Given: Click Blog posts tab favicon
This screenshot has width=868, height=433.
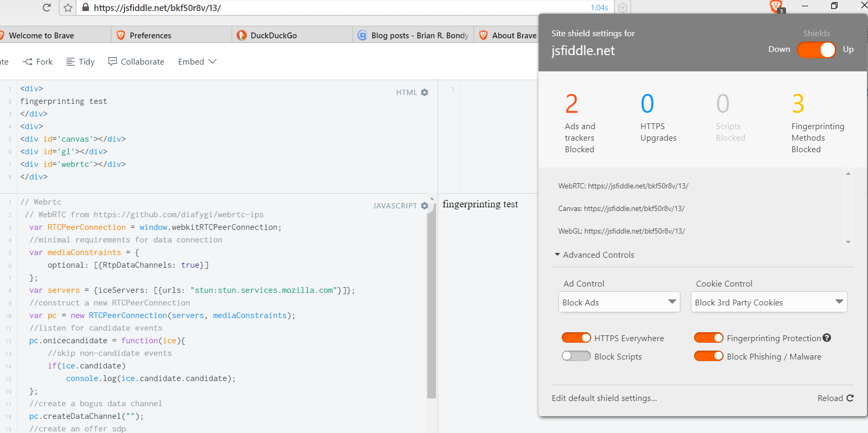Looking at the screenshot, I should pyautogui.click(x=362, y=35).
